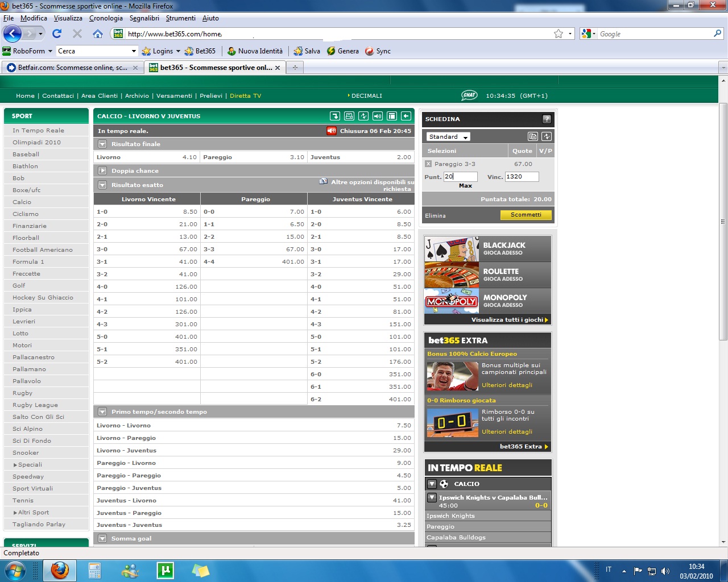Open the Visualizza menu

click(68, 18)
